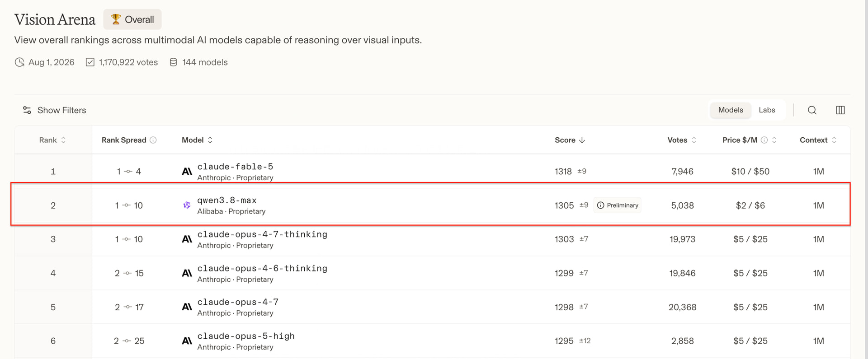Click the score 1295 cell
The image size is (868, 359).
[x=564, y=341]
